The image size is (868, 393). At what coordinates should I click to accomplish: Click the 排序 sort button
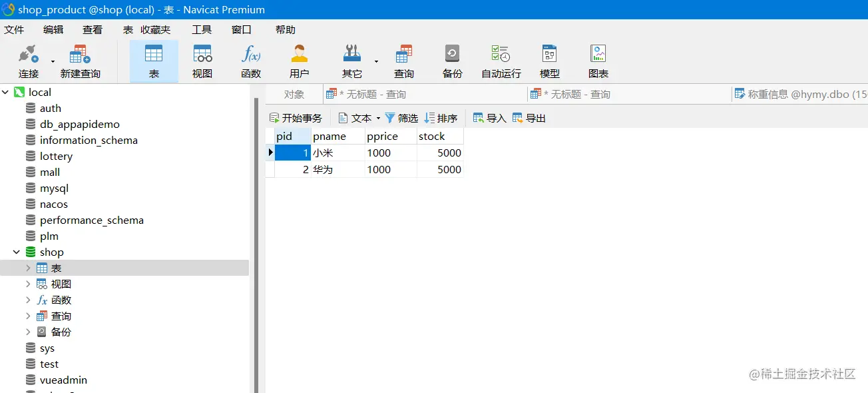click(x=441, y=118)
